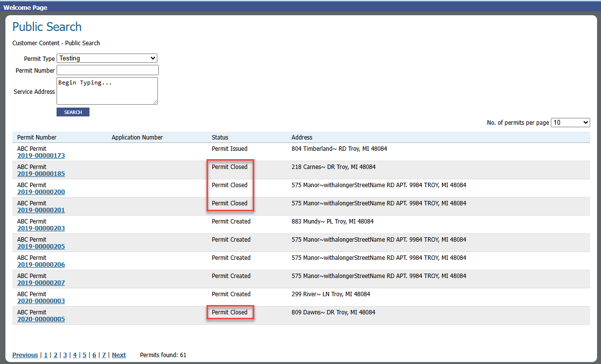The image size is (601, 364).
Task: Click permit number 2019-00000205
Action: tap(41, 247)
